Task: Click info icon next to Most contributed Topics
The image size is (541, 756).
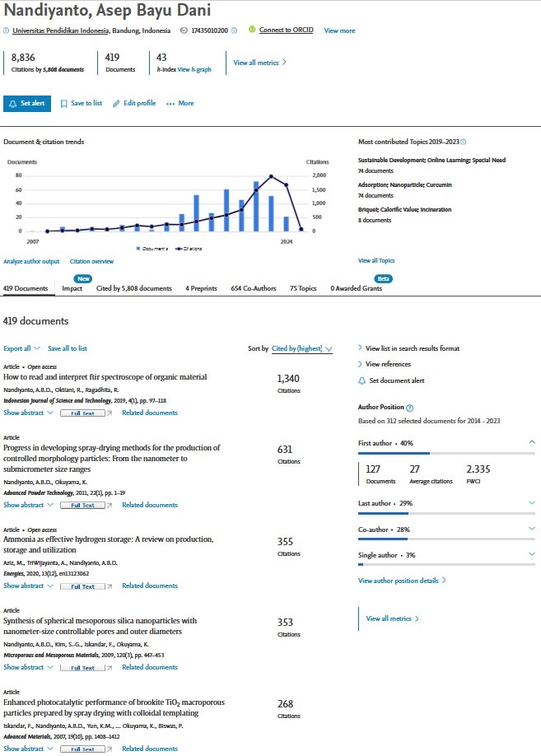Action: click(x=464, y=142)
